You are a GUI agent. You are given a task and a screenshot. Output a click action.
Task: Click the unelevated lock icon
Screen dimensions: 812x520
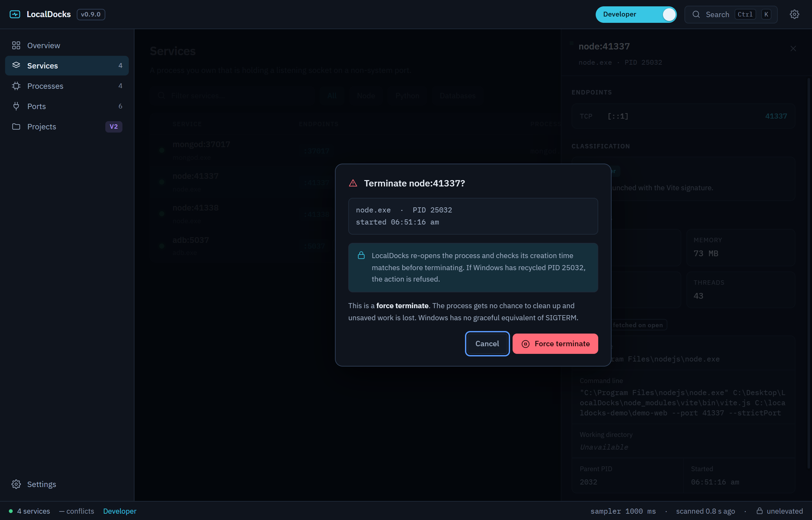759,510
